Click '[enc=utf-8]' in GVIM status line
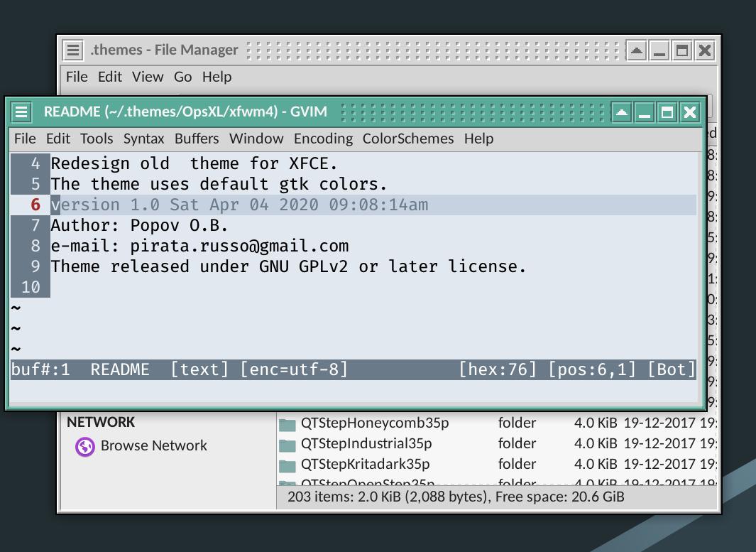Screen dimensions: 756x552 click(x=294, y=369)
